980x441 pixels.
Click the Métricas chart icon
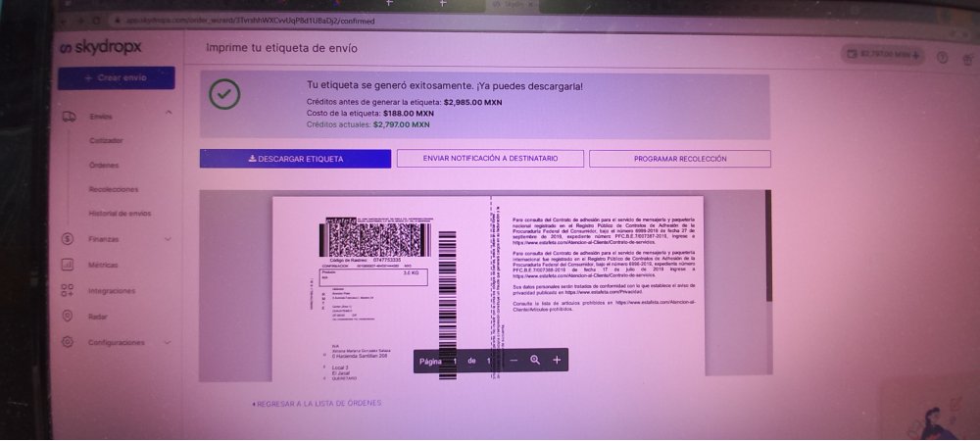click(68, 265)
